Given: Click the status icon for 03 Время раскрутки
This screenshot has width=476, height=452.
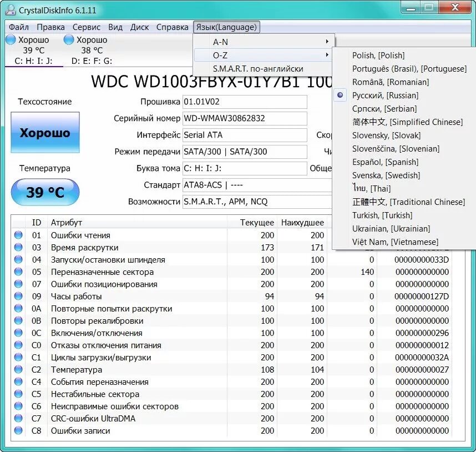Looking at the screenshot, I should click(18, 247).
